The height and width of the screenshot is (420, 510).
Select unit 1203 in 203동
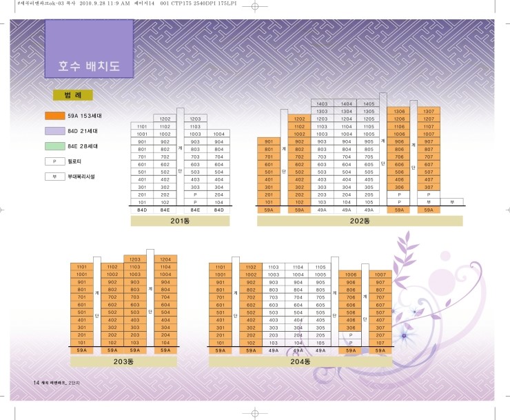coord(134,259)
